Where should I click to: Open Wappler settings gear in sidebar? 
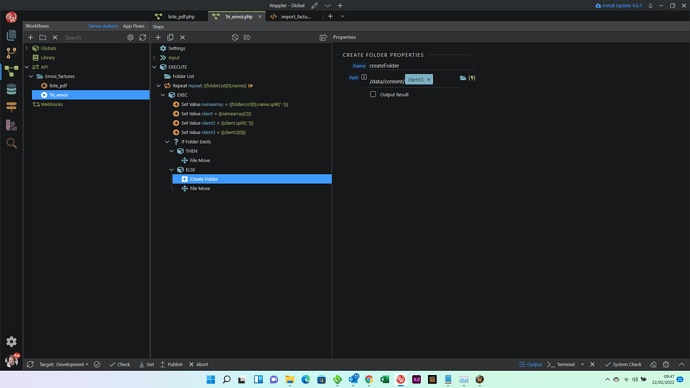tap(11, 341)
